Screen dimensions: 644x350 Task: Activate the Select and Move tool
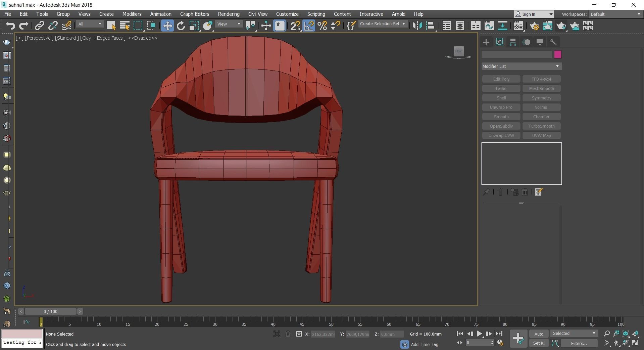coord(167,26)
